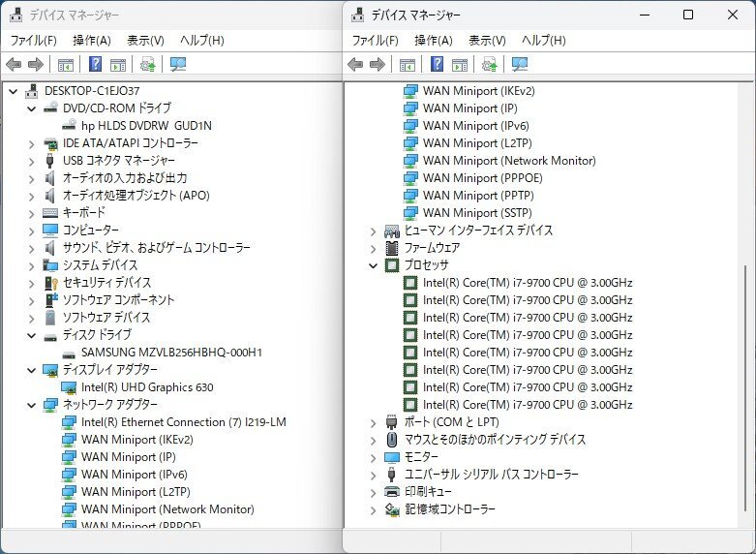Click Forward arrow in left Device Manager toolbar
756x554 pixels.
pyautogui.click(x=36, y=64)
